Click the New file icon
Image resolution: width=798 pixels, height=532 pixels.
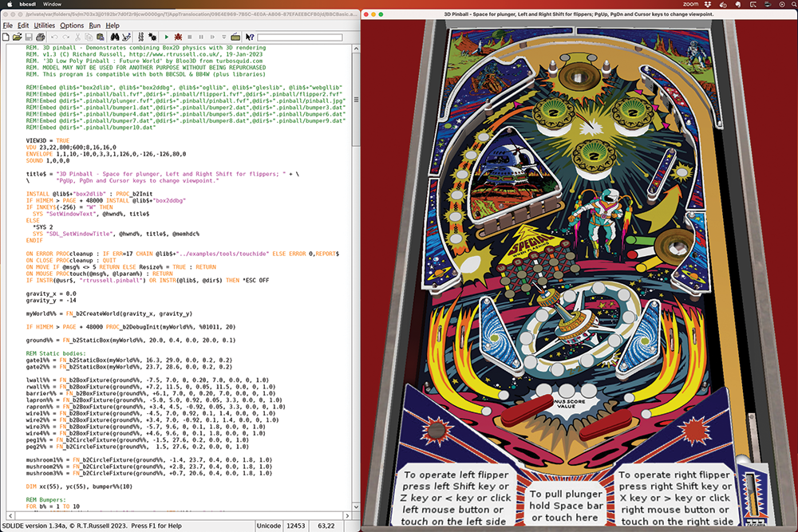(x=6, y=37)
